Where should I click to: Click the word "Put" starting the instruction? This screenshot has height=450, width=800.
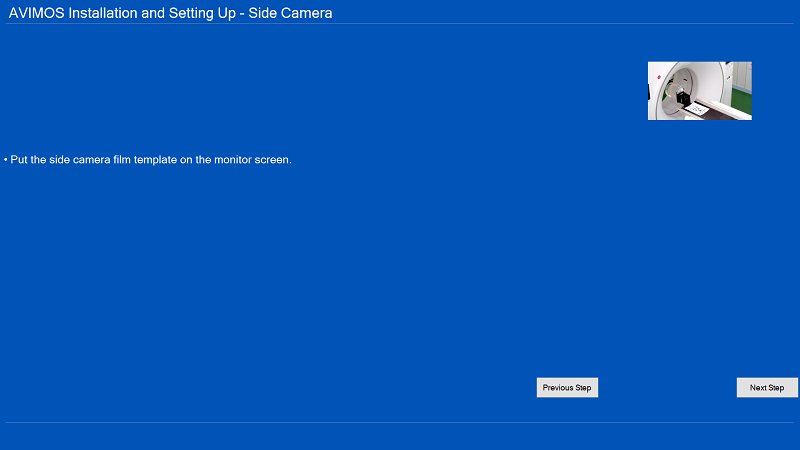[x=19, y=160]
